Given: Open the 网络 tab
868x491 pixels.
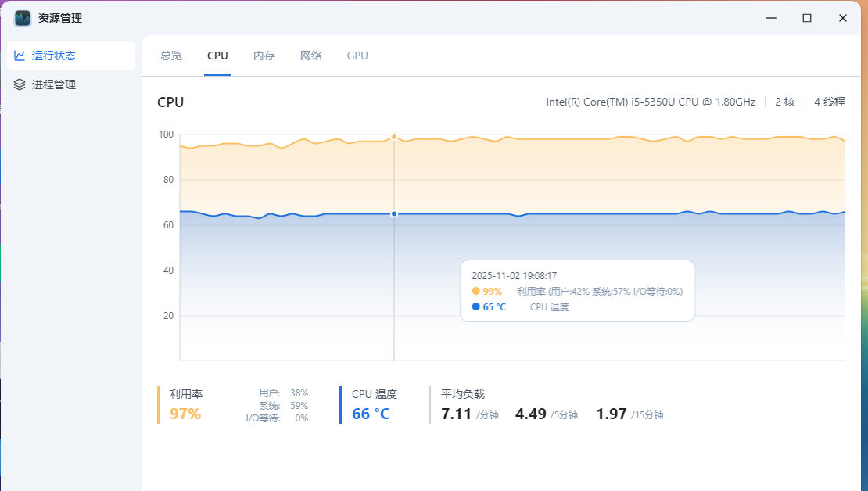Looking at the screenshot, I should click(x=311, y=56).
